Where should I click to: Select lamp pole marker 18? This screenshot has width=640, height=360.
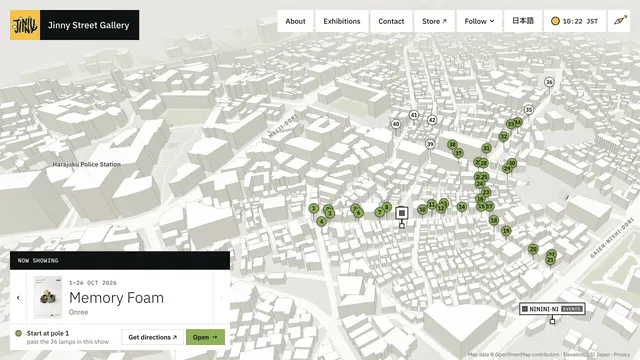click(x=494, y=220)
